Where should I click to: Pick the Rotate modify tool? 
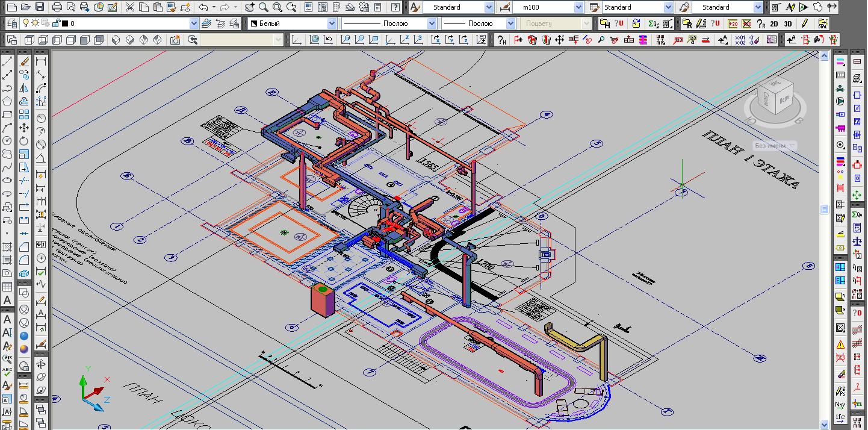pos(24,141)
